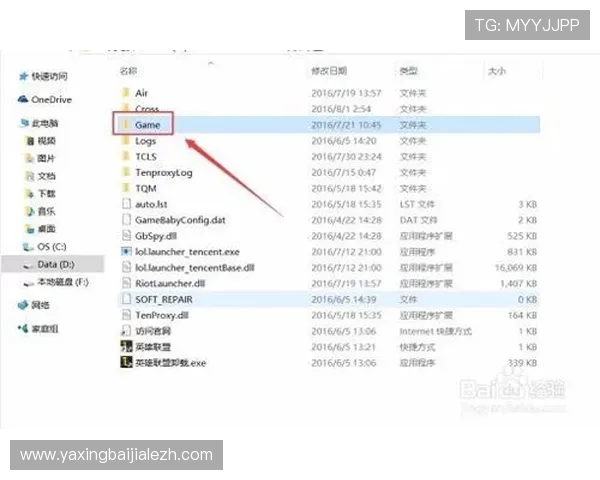The height and width of the screenshot is (480, 600).
Task: Click the 英雄联盟卸载.exe application icon
Action: click(126, 362)
